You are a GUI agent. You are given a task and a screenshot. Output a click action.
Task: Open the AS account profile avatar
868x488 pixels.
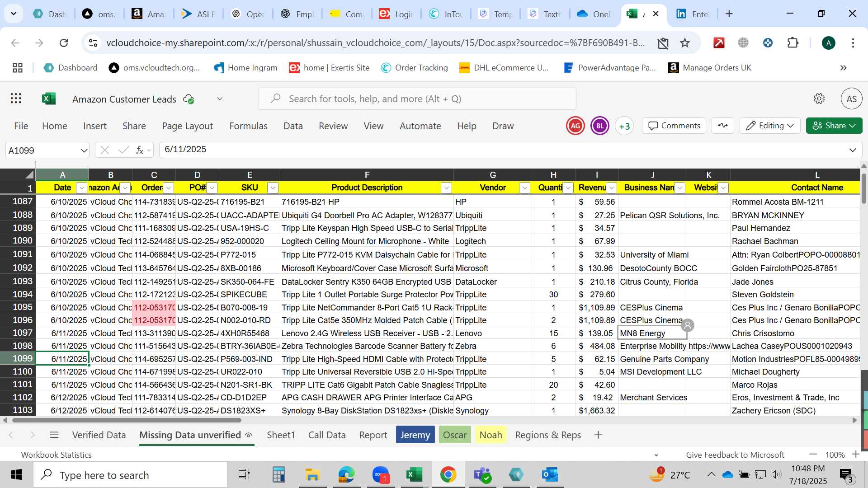(x=851, y=99)
